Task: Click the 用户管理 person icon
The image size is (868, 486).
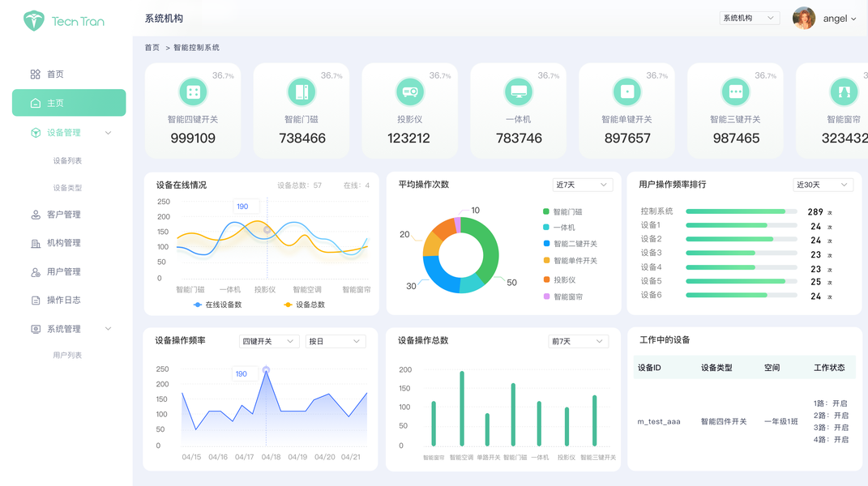Action: point(36,272)
